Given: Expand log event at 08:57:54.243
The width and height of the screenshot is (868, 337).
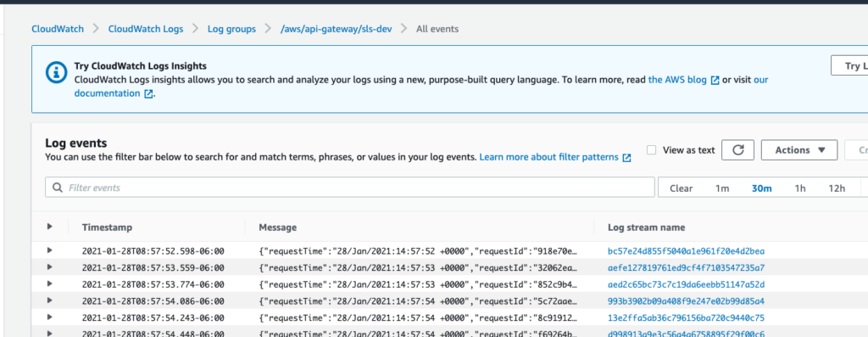Looking at the screenshot, I should tap(50, 317).
